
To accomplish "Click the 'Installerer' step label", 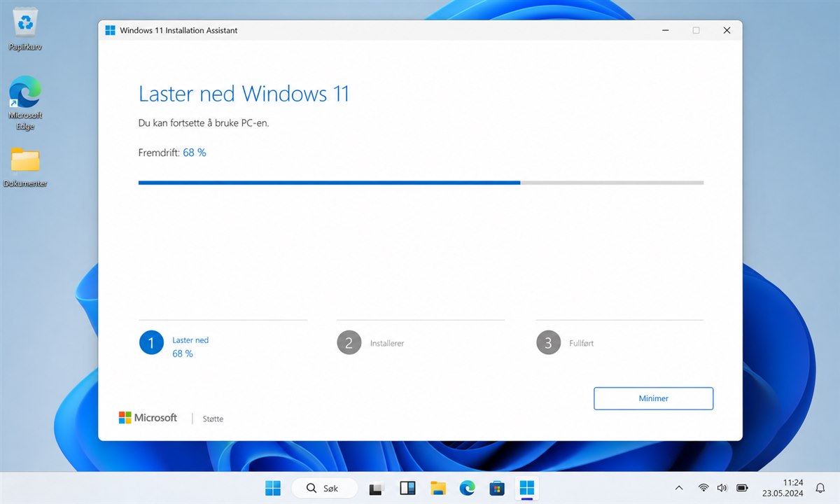I will tap(387, 344).
